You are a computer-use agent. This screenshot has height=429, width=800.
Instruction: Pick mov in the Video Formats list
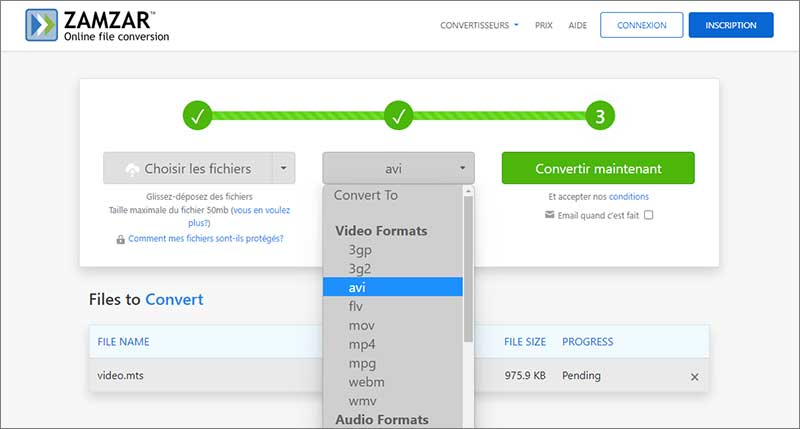tap(362, 325)
